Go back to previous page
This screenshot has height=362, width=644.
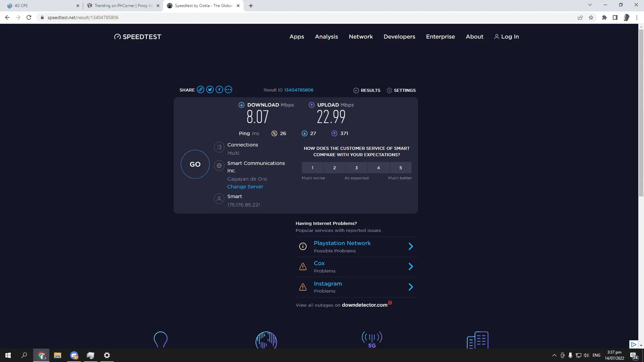7,17
